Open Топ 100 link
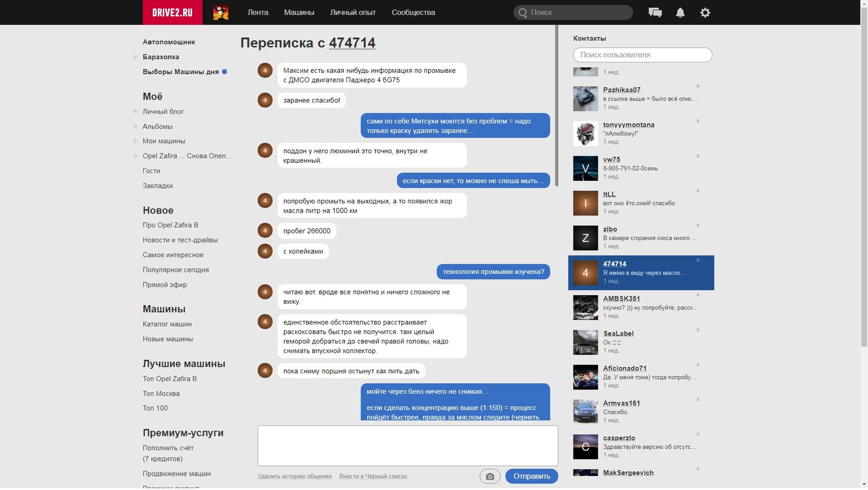 tap(155, 409)
